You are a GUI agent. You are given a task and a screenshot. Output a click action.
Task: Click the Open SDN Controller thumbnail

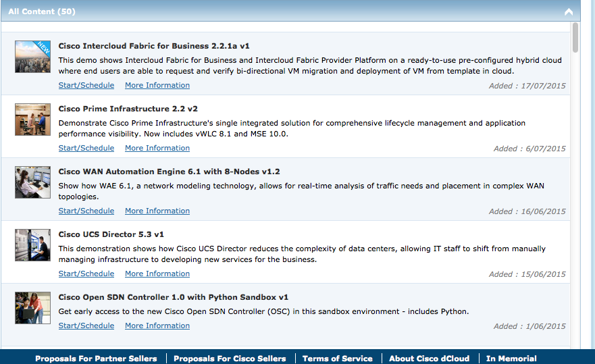[x=32, y=308]
